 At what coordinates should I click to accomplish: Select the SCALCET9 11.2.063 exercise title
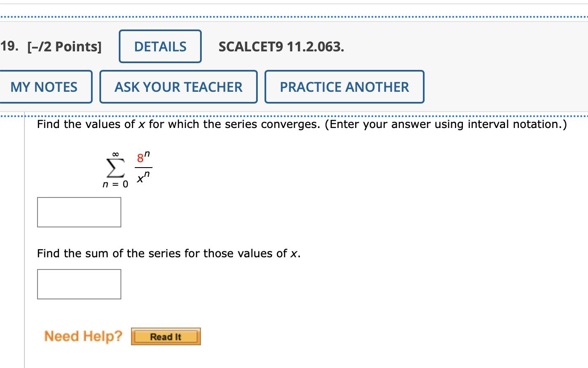coord(282,47)
